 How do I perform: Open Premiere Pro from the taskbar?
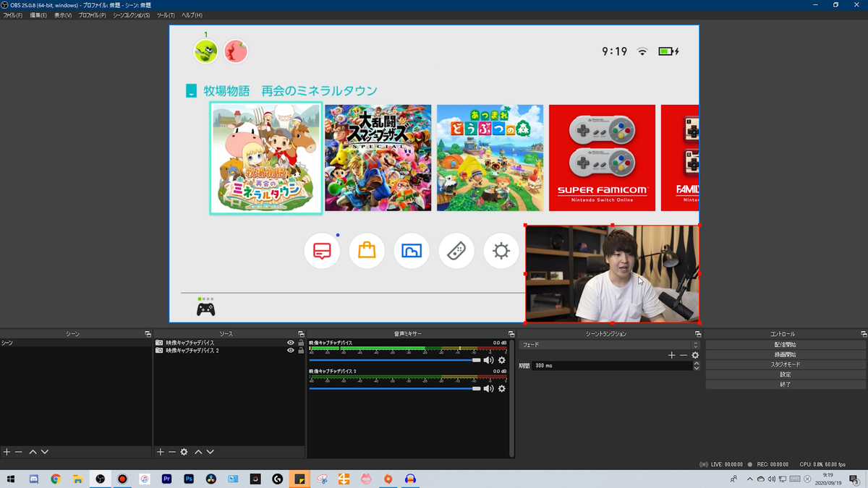click(x=166, y=479)
